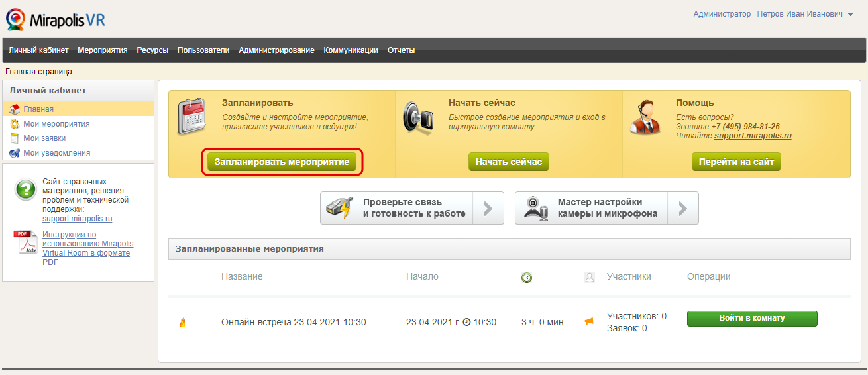
Task: Click the house icon next to Главная
Action: (15, 109)
